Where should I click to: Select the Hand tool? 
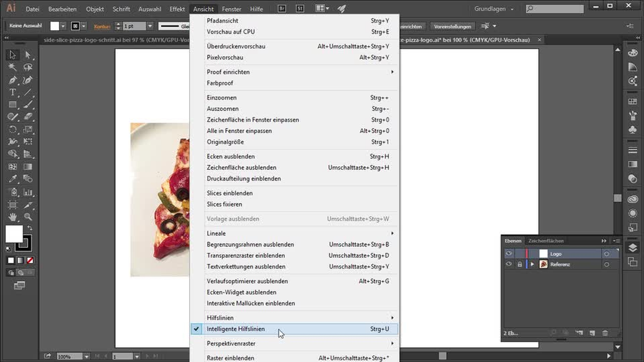click(13, 217)
